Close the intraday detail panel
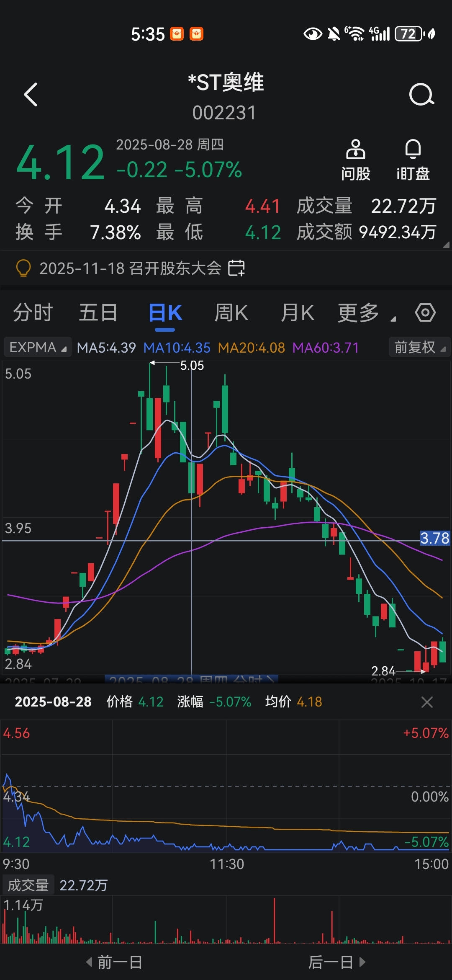The width and height of the screenshot is (452, 980). tap(427, 702)
